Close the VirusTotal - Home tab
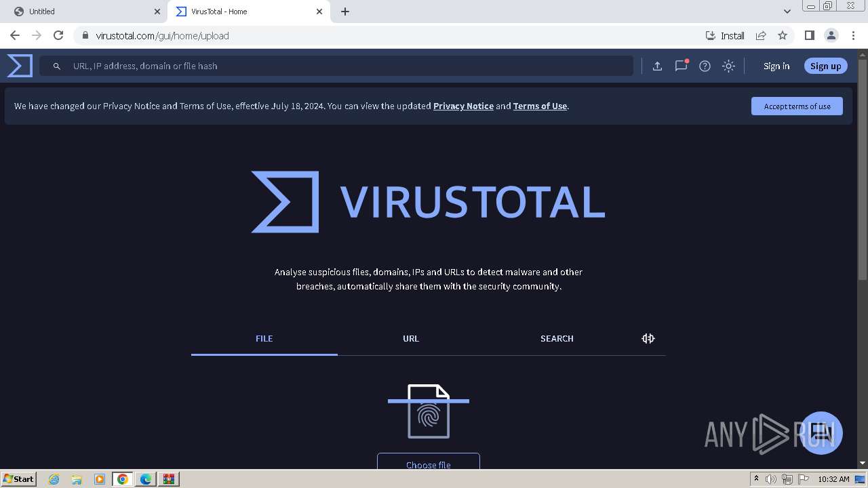The width and height of the screenshot is (868, 488). pyautogui.click(x=319, y=12)
